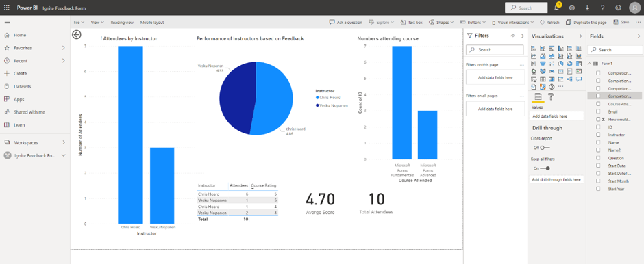Viewport: 644px width, 264px height.
Task: Collapse the Form1 table tree
Action: click(x=590, y=64)
